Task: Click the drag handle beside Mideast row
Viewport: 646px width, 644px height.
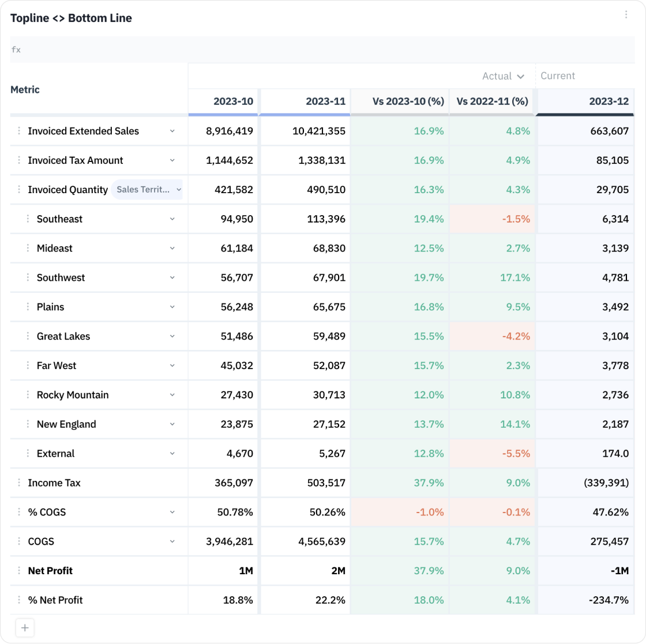Action: (28, 248)
